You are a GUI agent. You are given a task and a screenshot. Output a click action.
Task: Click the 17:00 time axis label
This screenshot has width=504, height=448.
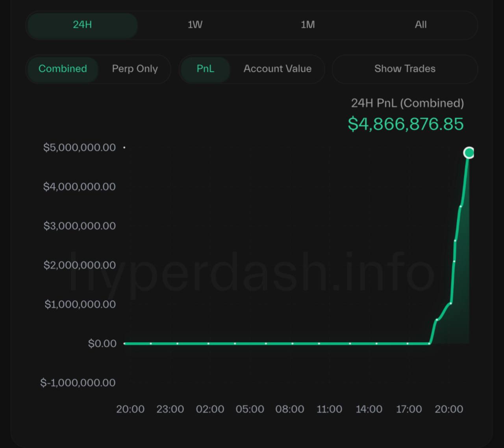tap(409, 409)
